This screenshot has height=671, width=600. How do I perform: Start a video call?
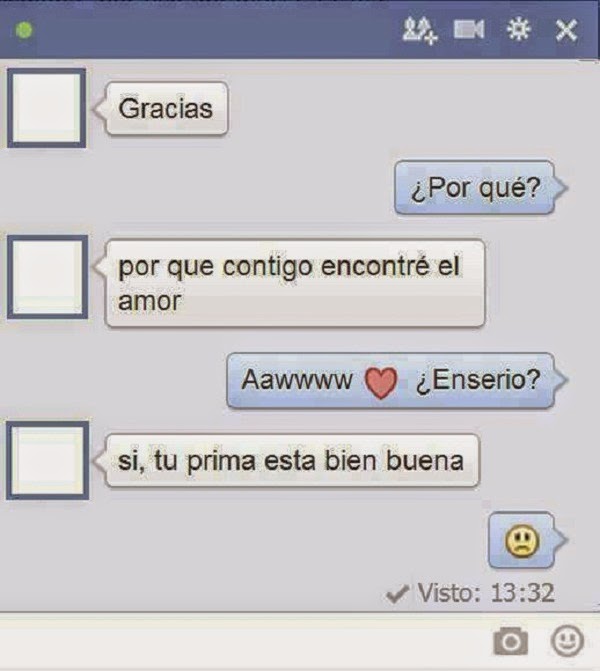(x=469, y=30)
